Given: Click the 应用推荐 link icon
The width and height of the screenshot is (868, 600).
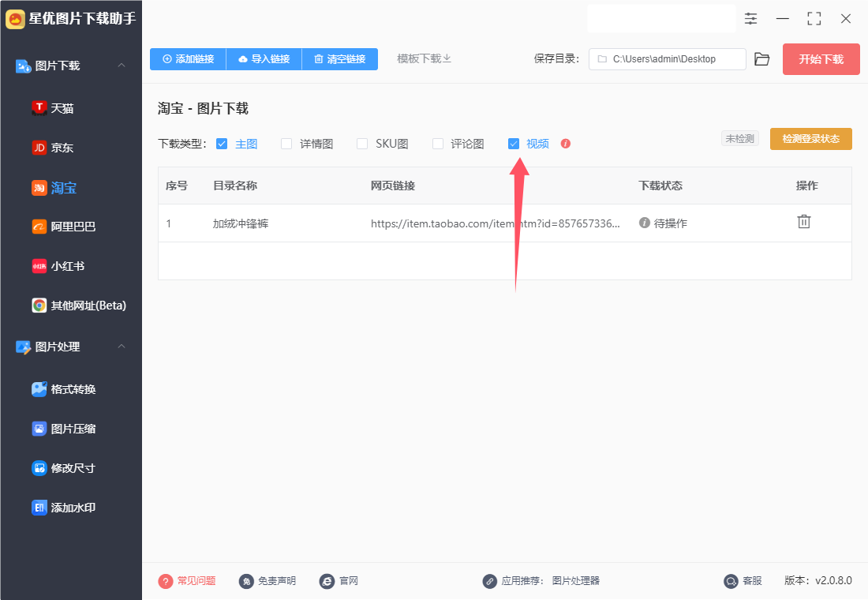Looking at the screenshot, I should [x=489, y=581].
